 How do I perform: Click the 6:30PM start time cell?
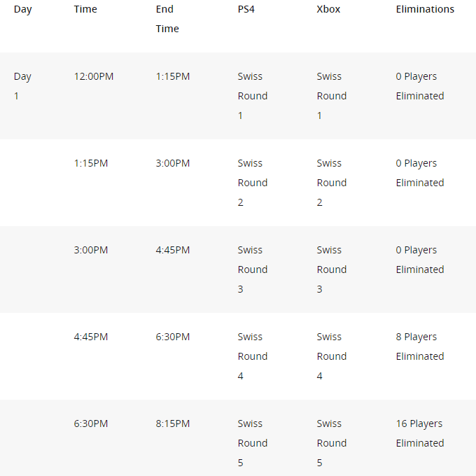91,423
